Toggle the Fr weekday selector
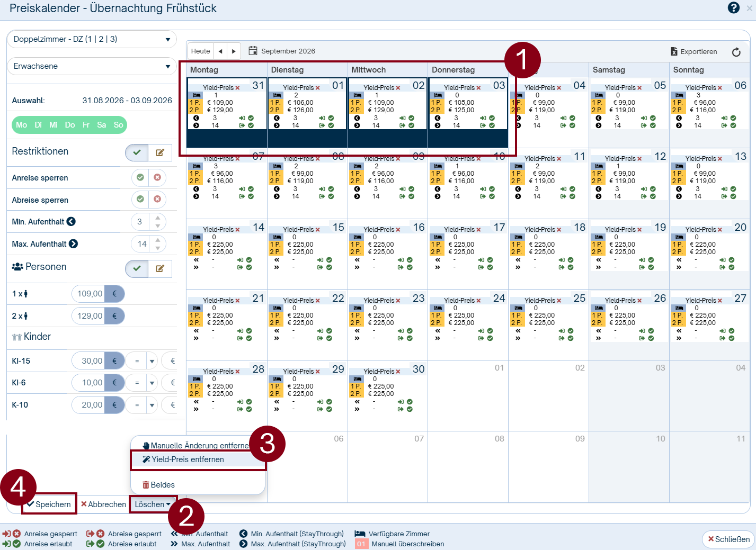756x550 pixels. click(x=86, y=125)
